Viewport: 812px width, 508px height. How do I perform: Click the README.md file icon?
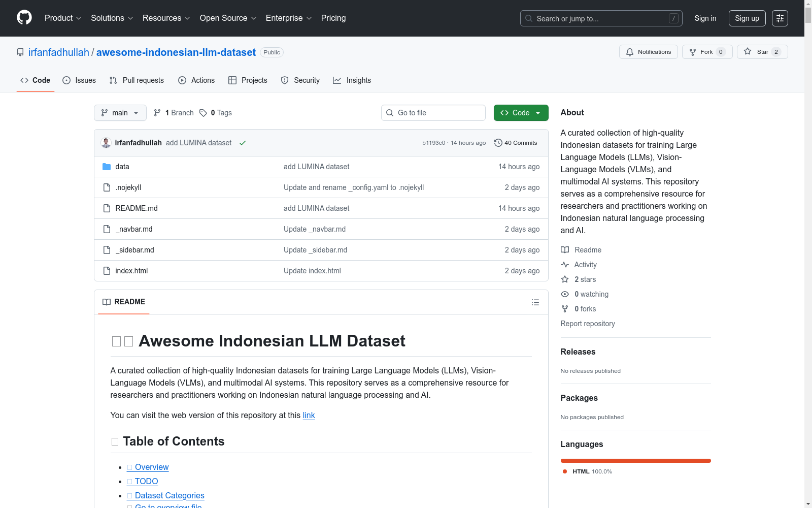pos(107,208)
